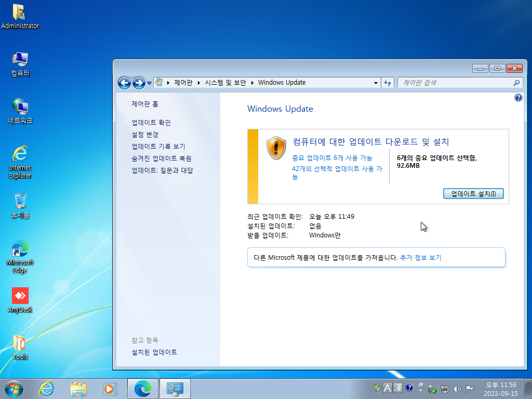Select the 휴지통 recycle bin icon
Viewport: 532px width, 399px height.
click(20, 206)
